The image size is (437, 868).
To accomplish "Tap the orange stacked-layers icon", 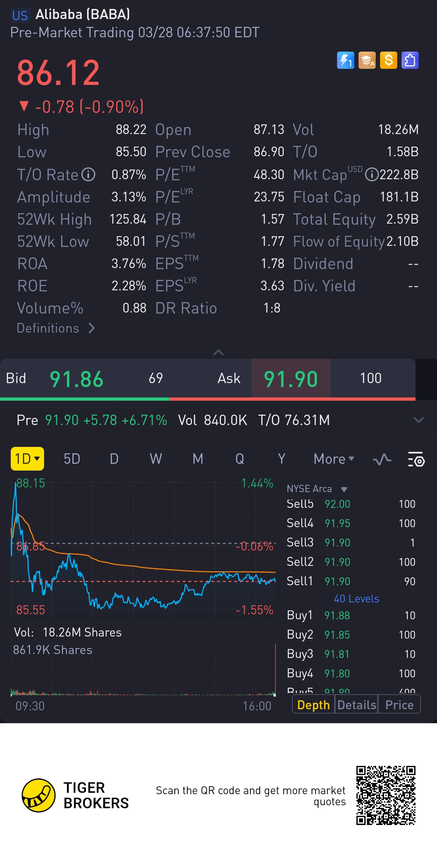I will [x=367, y=60].
